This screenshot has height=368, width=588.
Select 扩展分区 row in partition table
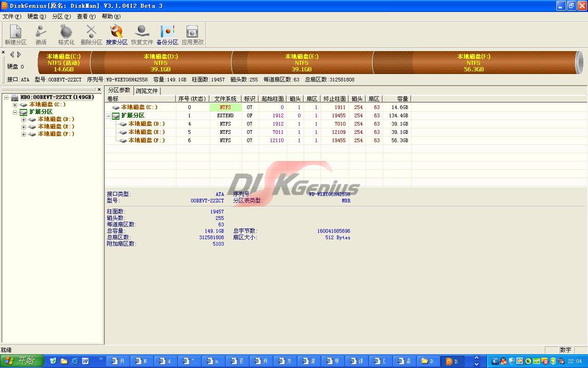coord(258,115)
